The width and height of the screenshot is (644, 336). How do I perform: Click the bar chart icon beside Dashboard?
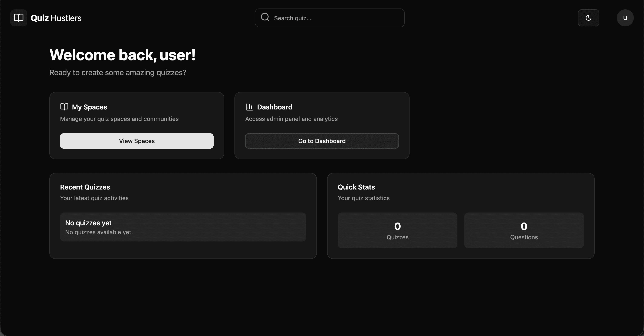[249, 107]
